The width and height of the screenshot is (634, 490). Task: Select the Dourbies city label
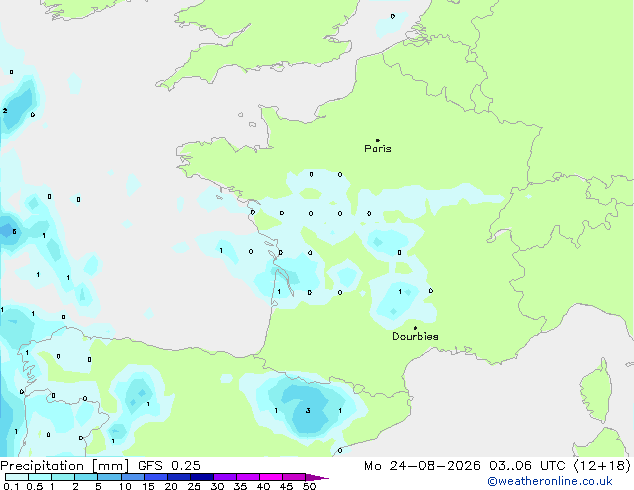(415, 336)
